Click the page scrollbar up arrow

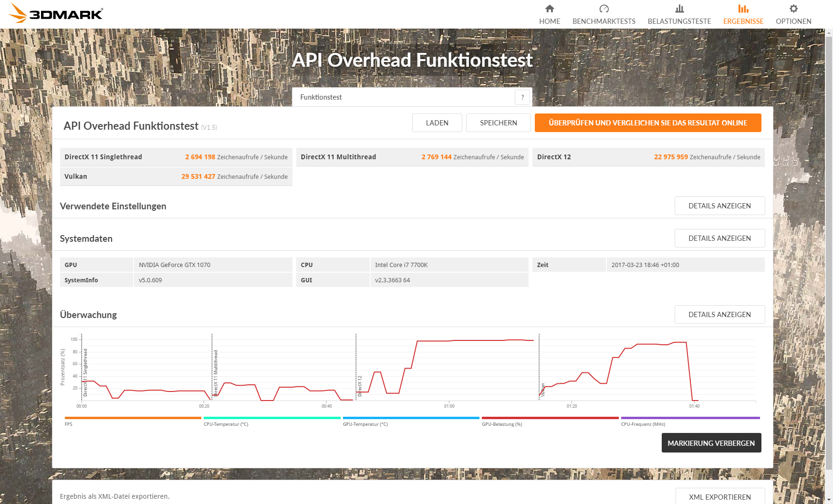pos(829,33)
